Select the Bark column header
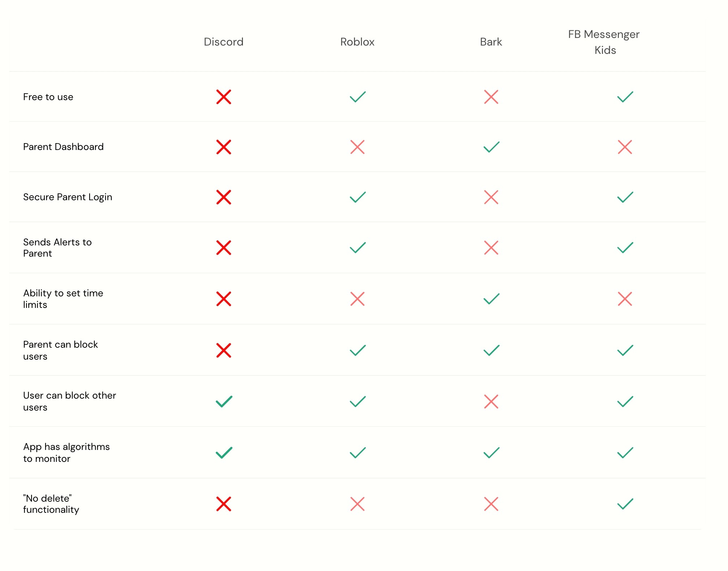Image resolution: width=728 pixels, height=571 pixels. [491, 42]
